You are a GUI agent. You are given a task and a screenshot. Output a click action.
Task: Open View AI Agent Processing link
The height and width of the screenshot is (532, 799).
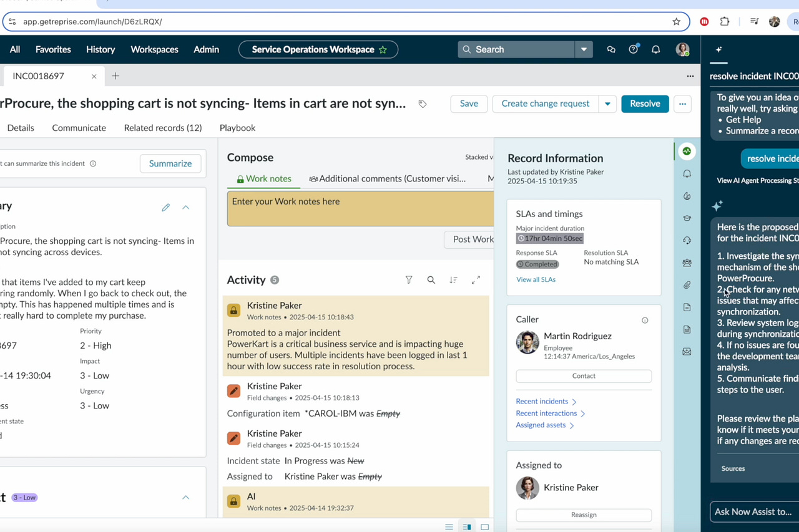(x=758, y=181)
